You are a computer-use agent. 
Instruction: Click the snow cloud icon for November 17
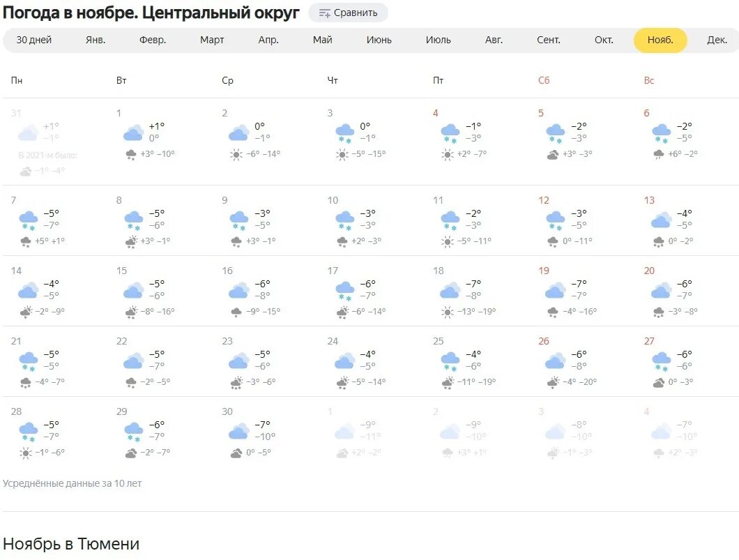(x=344, y=292)
